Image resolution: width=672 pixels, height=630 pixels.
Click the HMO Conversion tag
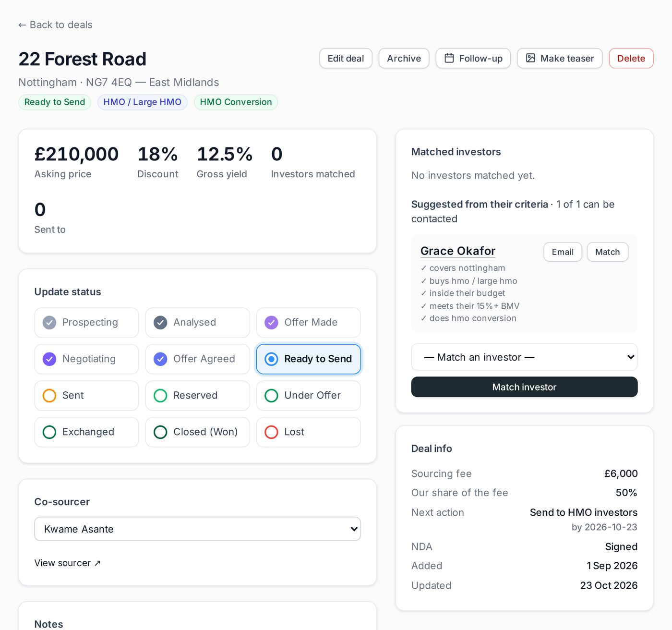[236, 102]
